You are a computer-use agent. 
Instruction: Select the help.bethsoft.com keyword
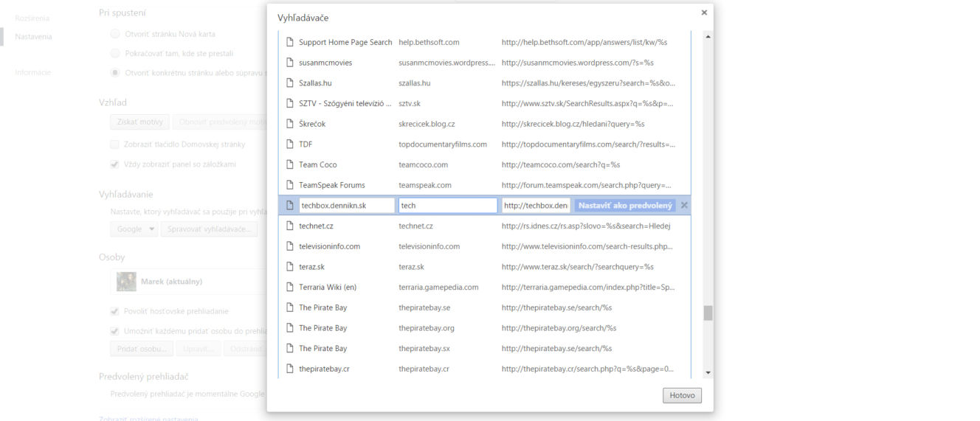tap(429, 42)
